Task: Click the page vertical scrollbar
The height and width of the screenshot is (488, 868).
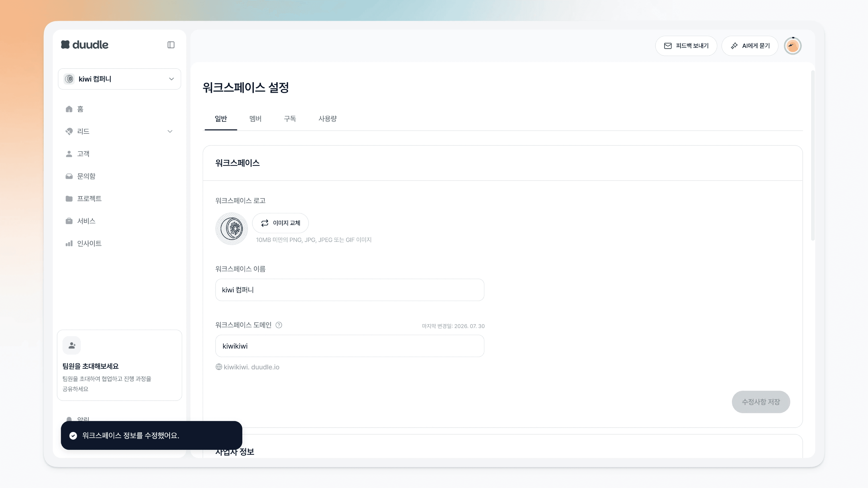Action: tap(813, 156)
